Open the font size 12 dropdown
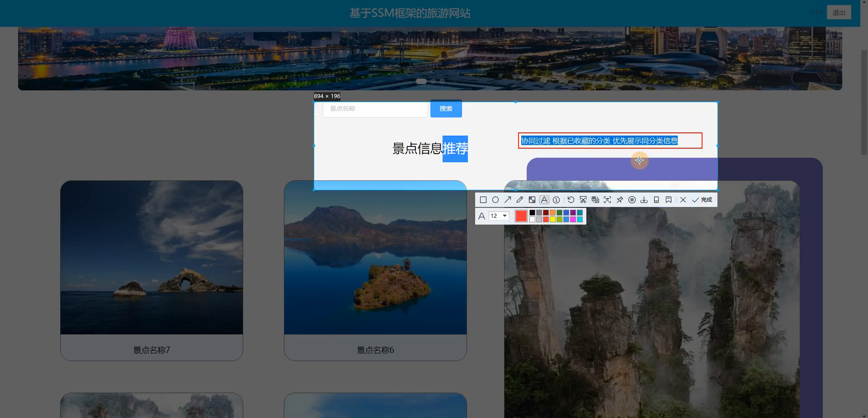Screen dimensions: 868x418 499,216
